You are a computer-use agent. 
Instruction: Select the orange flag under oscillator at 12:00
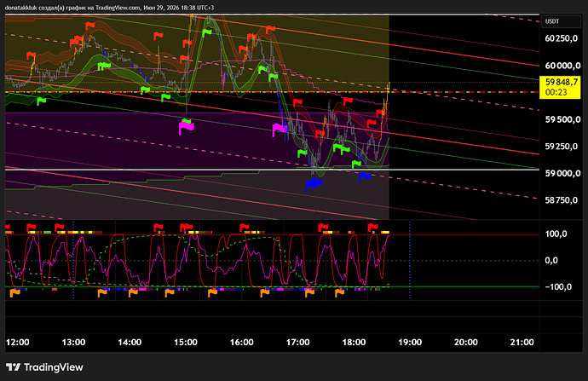tap(15, 293)
